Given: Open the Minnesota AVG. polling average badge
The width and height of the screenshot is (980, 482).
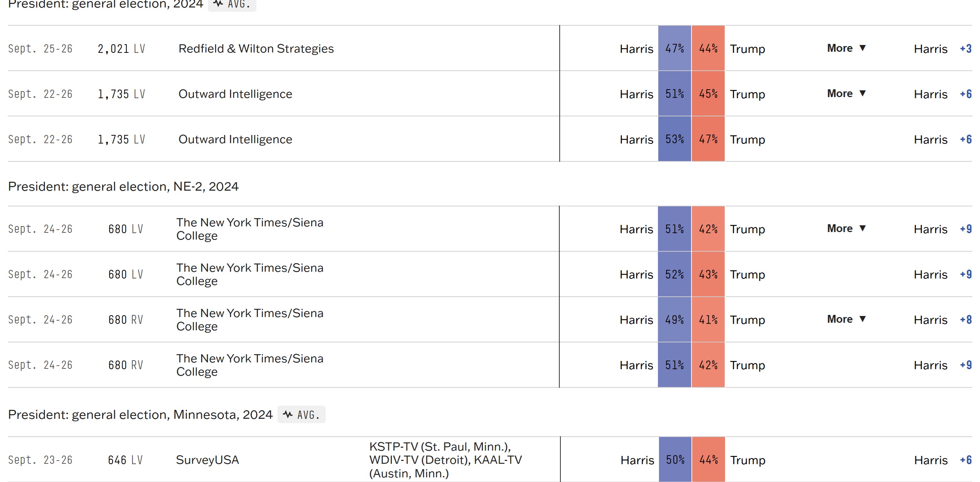Looking at the screenshot, I should 301,414.
